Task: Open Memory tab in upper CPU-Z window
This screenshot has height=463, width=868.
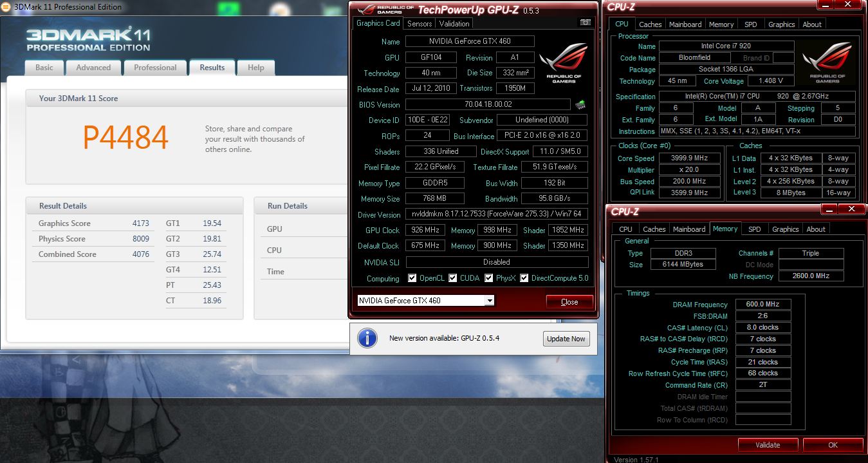Action: [721, 24]
